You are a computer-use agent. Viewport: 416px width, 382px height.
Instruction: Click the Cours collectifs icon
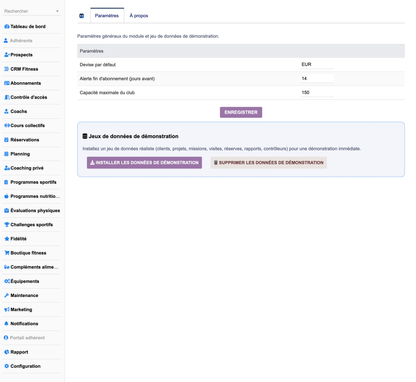click(x=7, y=126)
